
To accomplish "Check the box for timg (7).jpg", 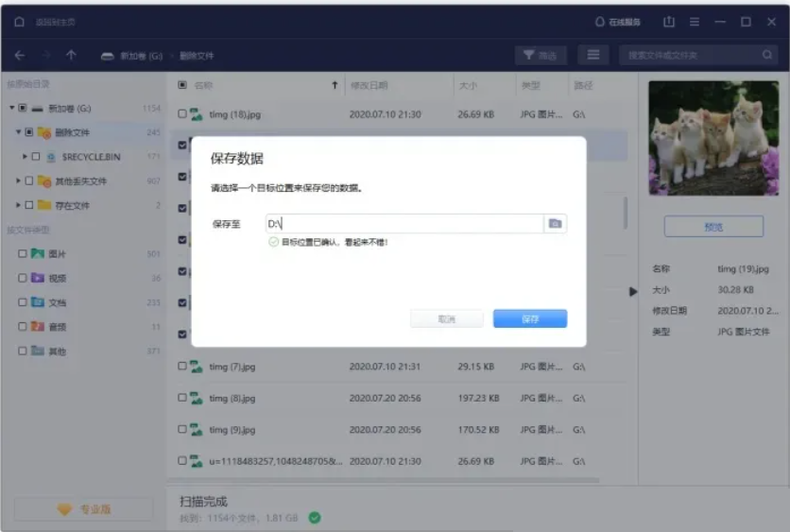I will point(182,367).
